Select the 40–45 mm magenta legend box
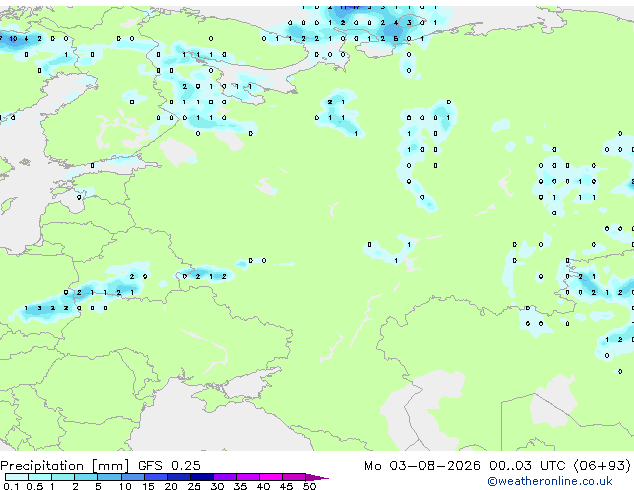Image resolution: width=634 pixels, height=490 pixels. point(271,477)
